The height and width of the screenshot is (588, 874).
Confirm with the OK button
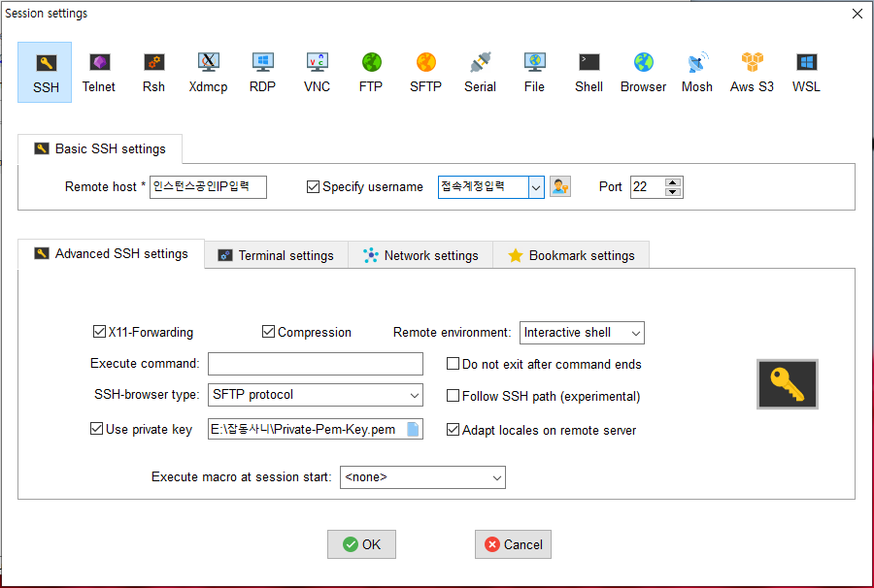click(x=362, y=544)
